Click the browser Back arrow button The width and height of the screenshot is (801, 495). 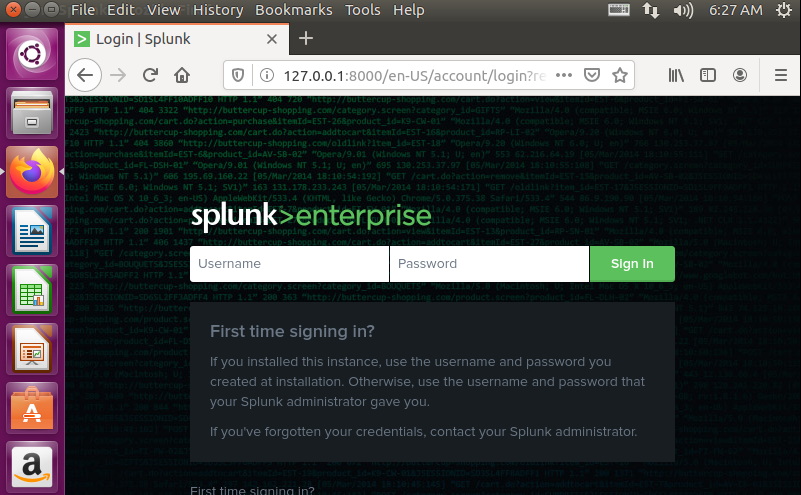85,76
